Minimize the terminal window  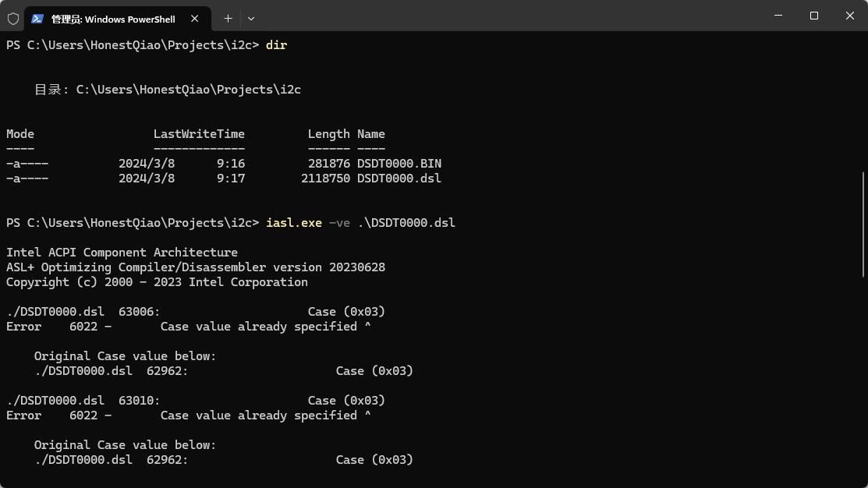[778, 16]
